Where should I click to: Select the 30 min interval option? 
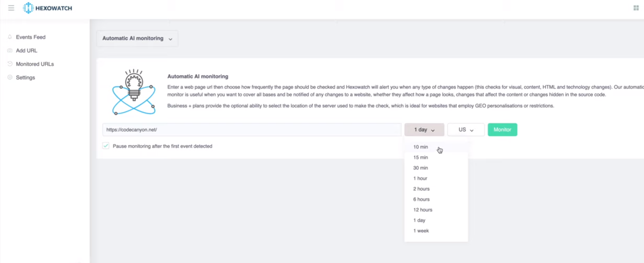click(x=420, y=168)
